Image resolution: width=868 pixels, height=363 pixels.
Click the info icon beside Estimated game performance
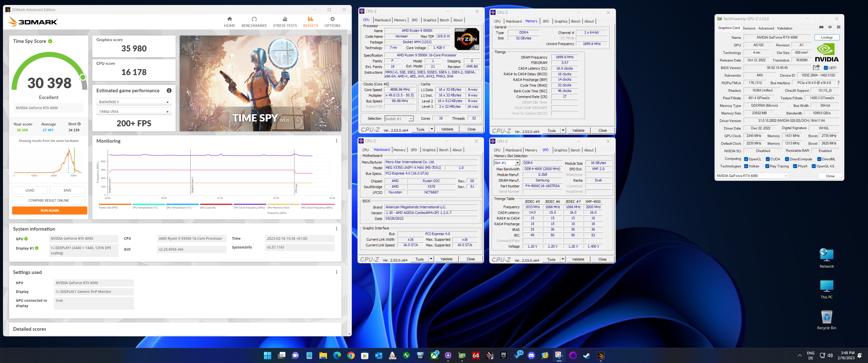point(169,90)
